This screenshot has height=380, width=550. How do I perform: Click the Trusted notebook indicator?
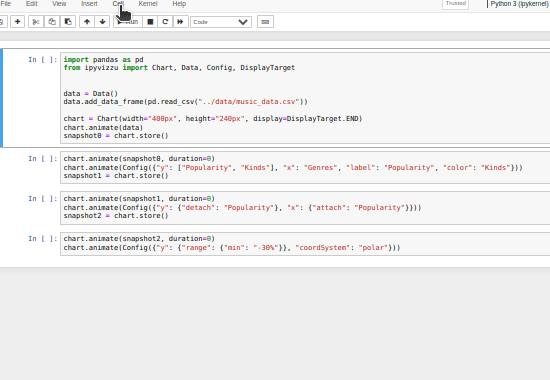[x=455, y=4]
